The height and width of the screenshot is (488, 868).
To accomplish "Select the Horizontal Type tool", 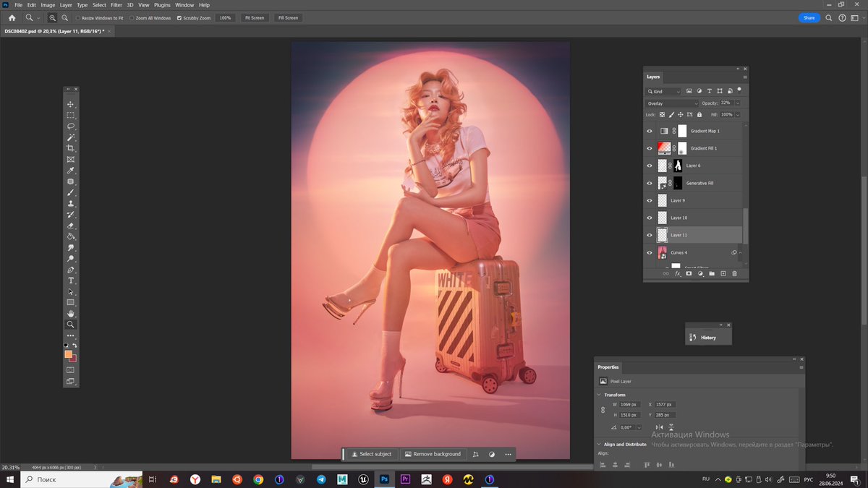I will [71, 281].
